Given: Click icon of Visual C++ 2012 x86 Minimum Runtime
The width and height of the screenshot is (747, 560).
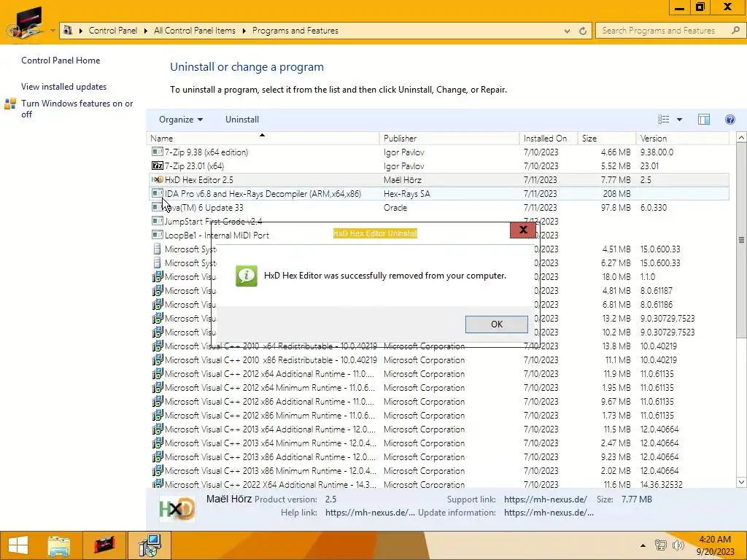Looking at the screenshot, I should tap(158, 415).
